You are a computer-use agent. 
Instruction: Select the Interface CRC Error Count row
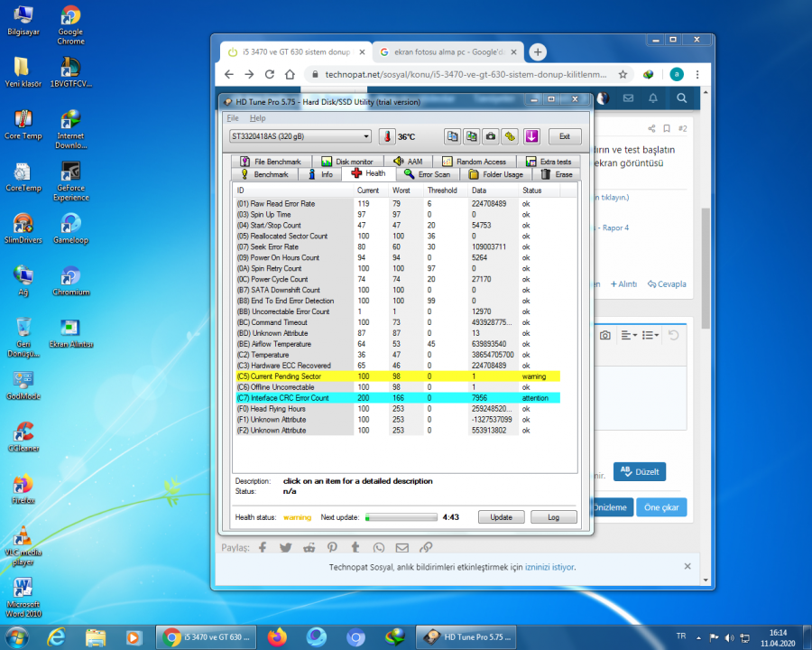point(398,398)
